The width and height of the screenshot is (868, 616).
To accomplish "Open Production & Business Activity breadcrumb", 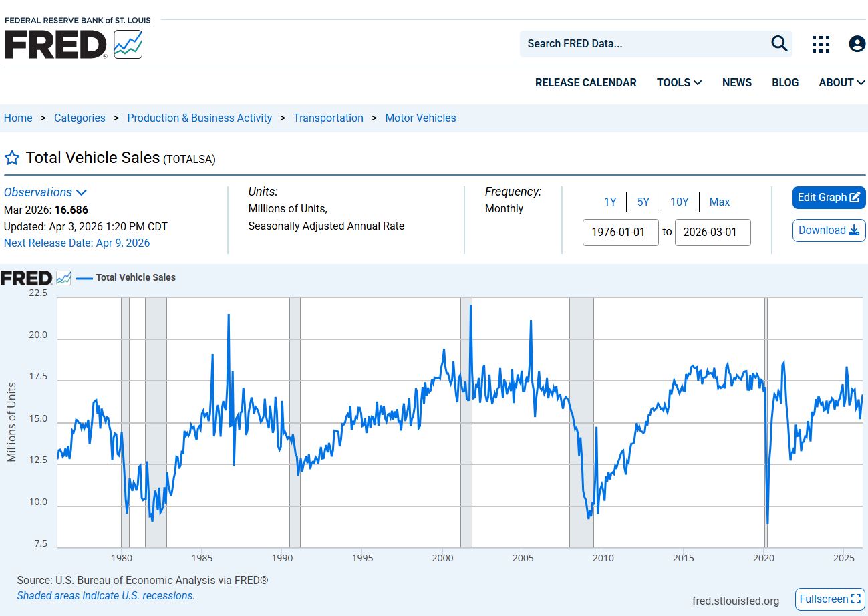I will click(200, 118).
